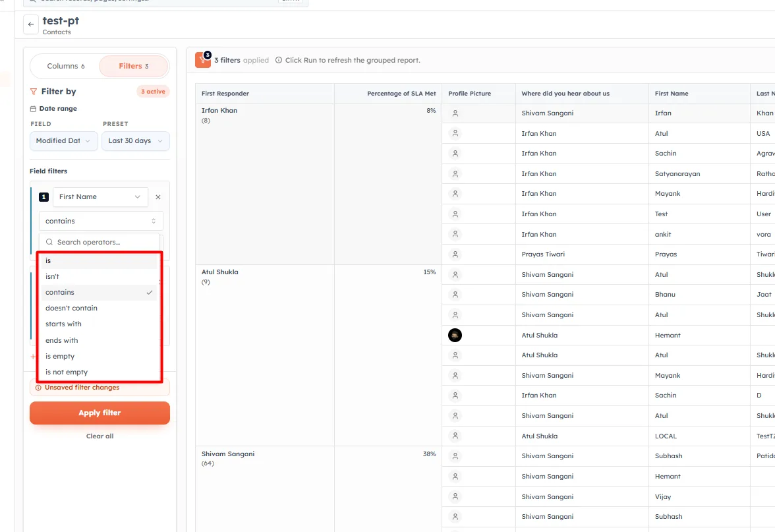This screenshot has height=532, width=775.
Task: Click Hemant's profile picture thumbnail
Action: [x=455, y=335]
